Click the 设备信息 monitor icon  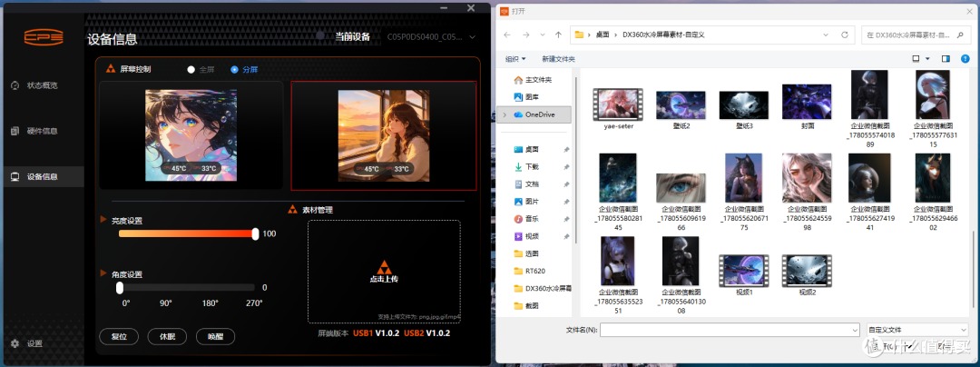15,177
